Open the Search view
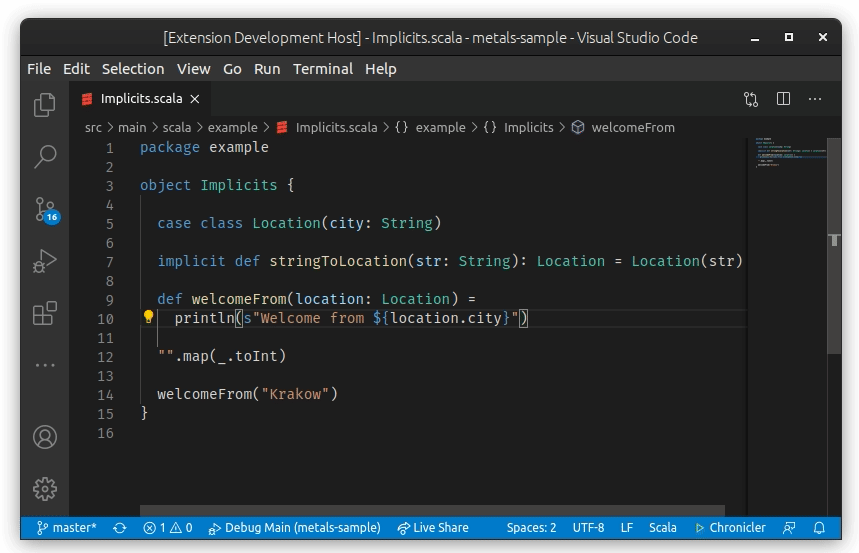The height and width of the screenshot is (553, 859). coord(45,157)
